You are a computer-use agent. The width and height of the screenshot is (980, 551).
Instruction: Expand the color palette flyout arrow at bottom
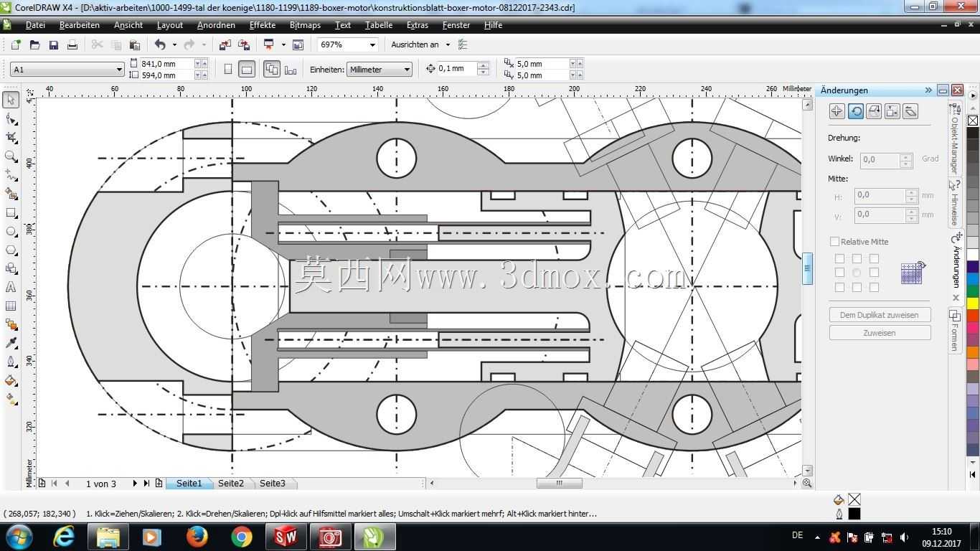973,474
